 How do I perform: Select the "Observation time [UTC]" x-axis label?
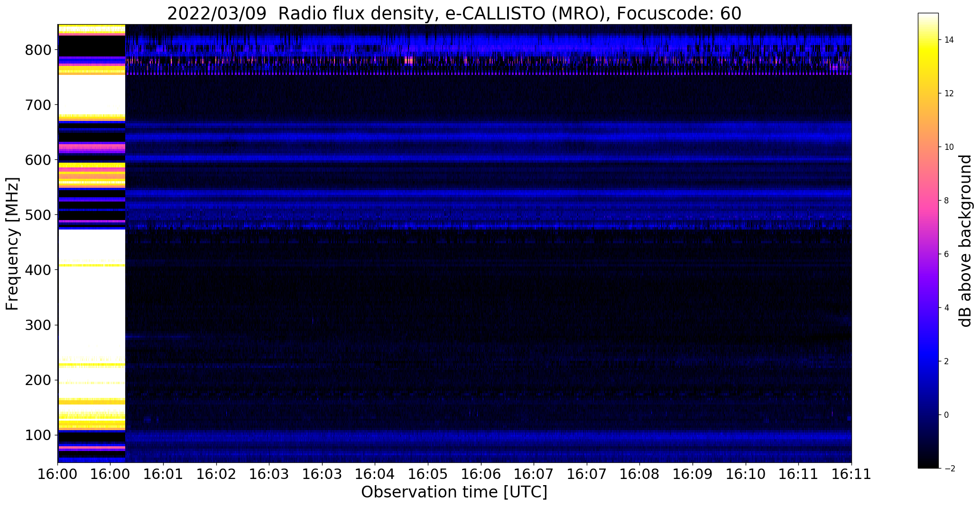(x=454, y=492)
